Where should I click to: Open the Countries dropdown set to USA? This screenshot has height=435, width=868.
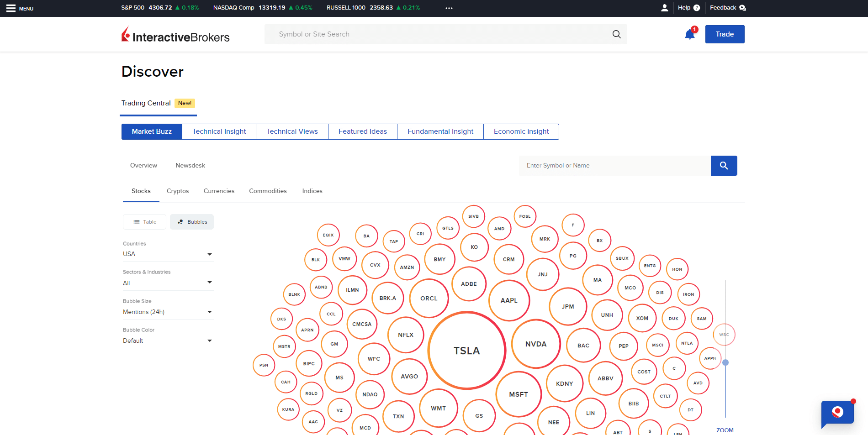[x=168, y=254]
